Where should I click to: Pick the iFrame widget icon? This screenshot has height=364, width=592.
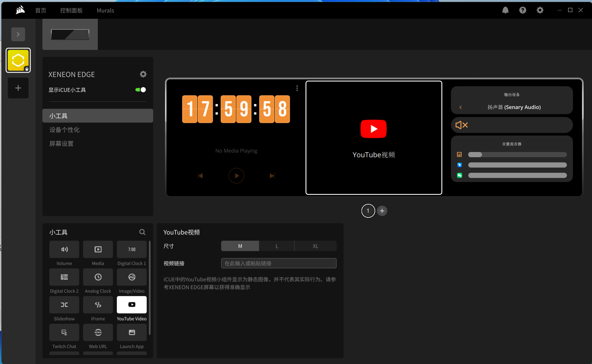pyautogui.click(x=98, y=305)
